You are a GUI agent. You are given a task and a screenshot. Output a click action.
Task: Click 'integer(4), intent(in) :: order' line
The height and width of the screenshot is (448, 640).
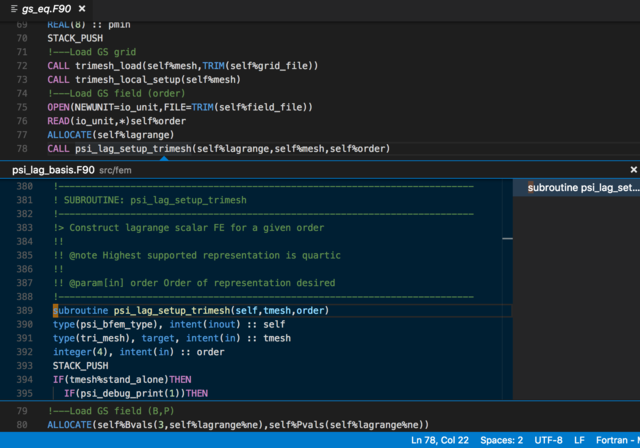pos(139,352)
